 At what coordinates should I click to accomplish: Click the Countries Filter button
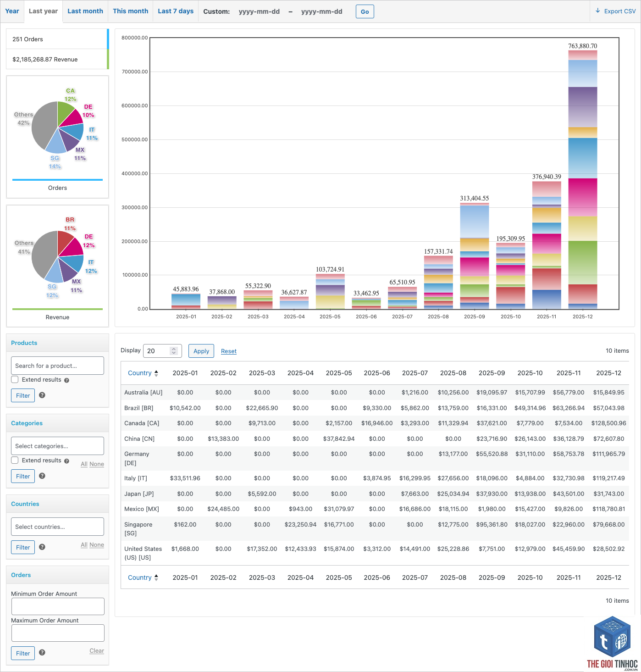[23, 547]
